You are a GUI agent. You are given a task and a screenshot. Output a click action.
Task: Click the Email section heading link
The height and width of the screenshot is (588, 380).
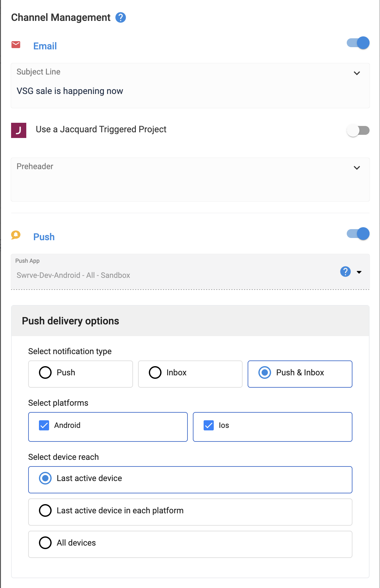45,46
